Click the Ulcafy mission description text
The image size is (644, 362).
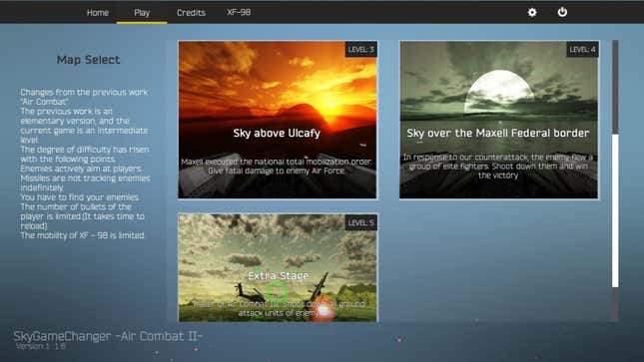[x=277, y=167]
